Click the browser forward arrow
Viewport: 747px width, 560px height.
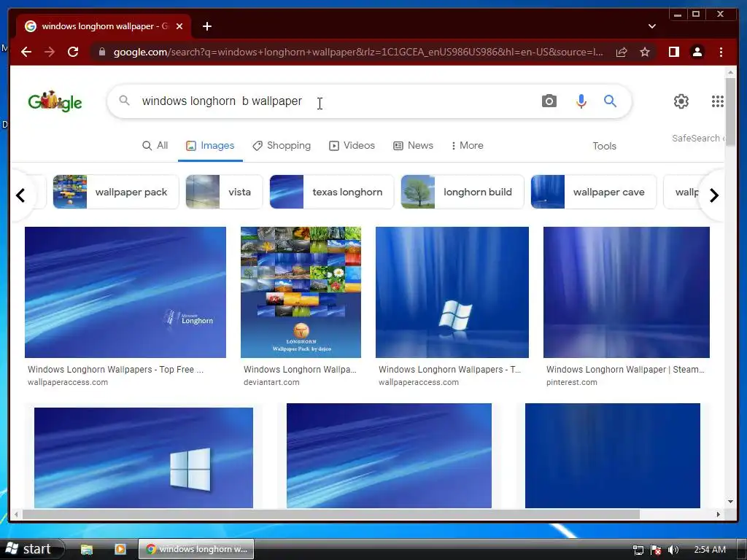click(x=50, y=52)
